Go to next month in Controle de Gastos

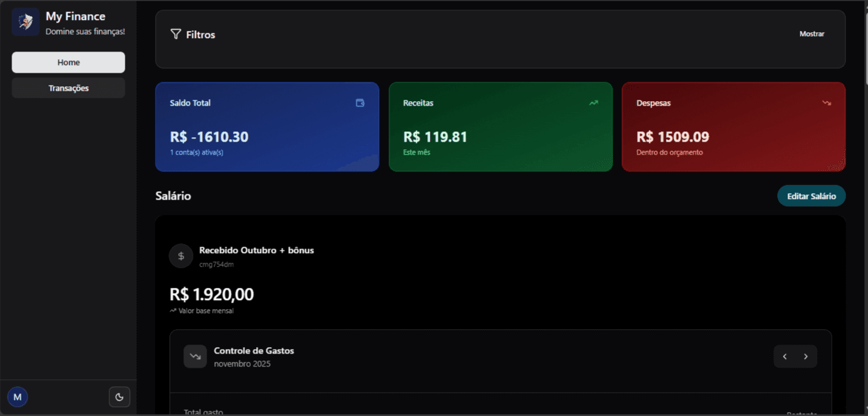pos(806,357)
